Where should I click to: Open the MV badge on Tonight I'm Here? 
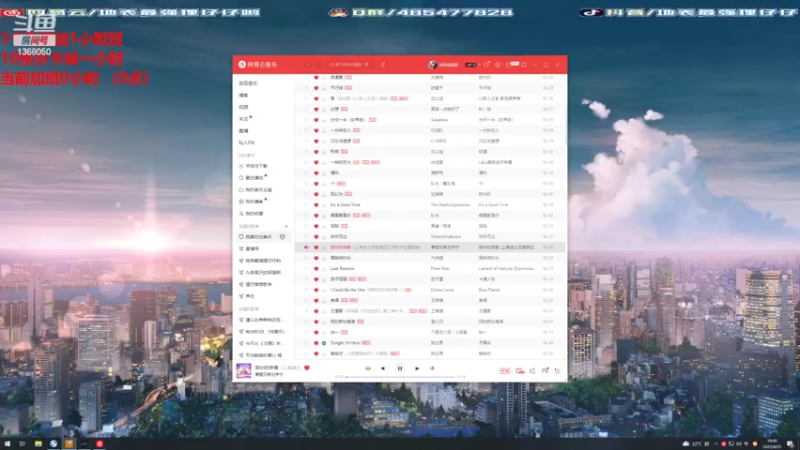tap(366, 343)
